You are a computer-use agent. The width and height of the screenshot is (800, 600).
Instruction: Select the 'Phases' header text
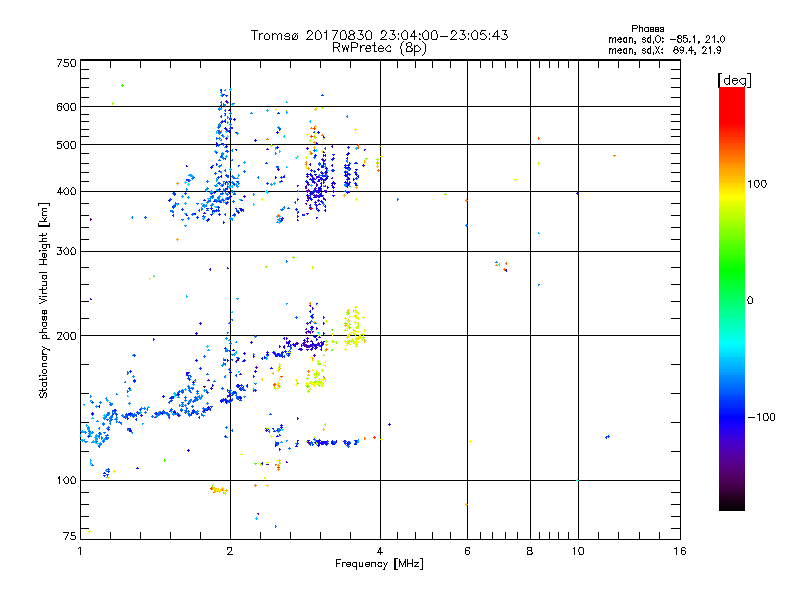coord(647,29)
